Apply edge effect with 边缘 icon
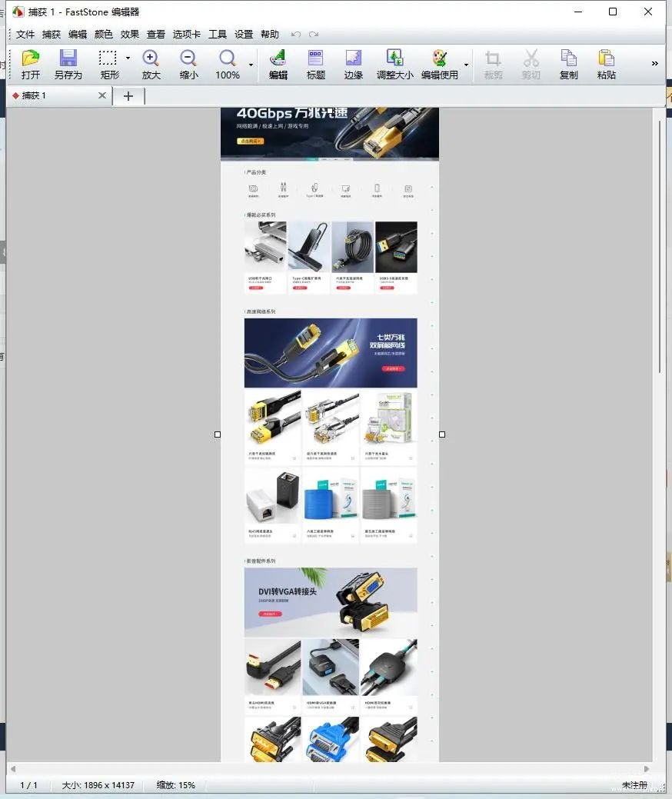This screenshot has height=799, width=672. click(x=353, y=64)
